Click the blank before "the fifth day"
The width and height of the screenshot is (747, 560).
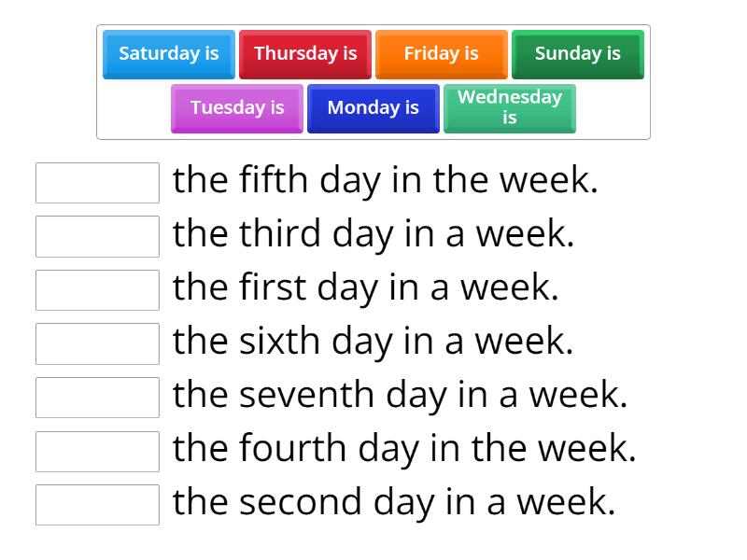coord(97,183)
